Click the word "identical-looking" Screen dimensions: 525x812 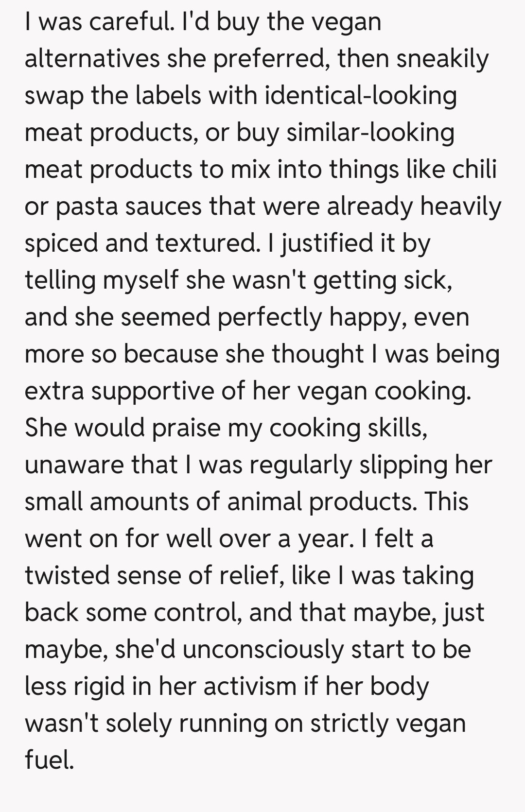pos(361,95)
